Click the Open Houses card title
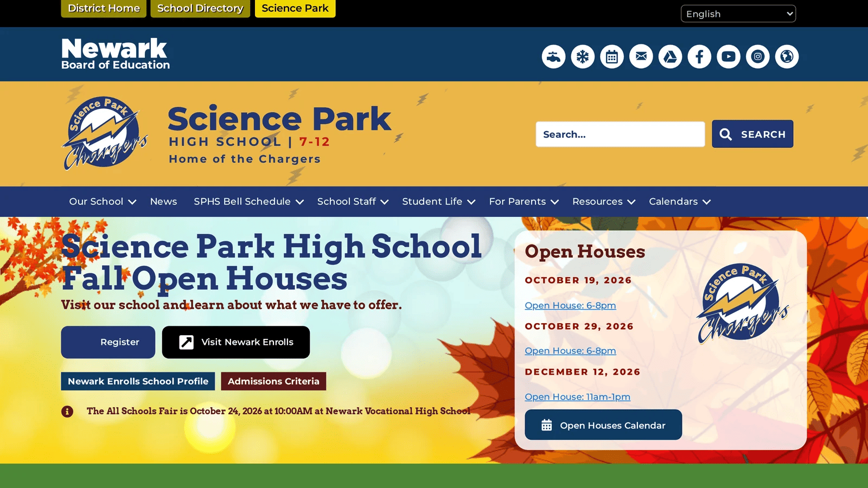 pyautogui.click(x=585, y=252)
